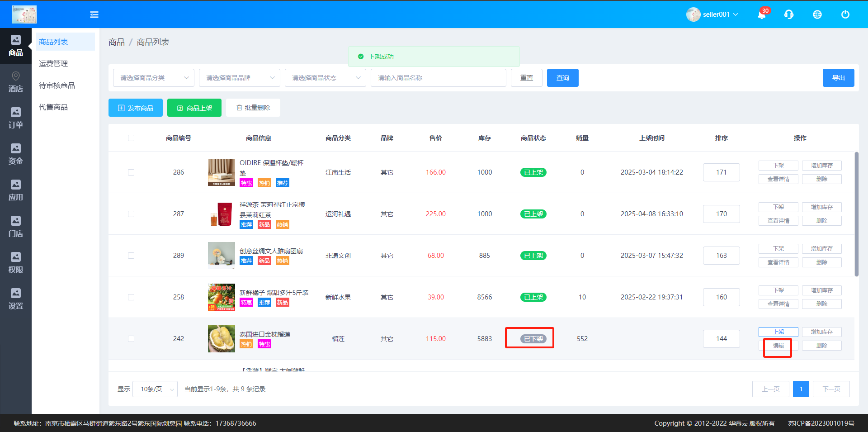
Task: Open the 设置 sidebar section
Action: (16, 299)
